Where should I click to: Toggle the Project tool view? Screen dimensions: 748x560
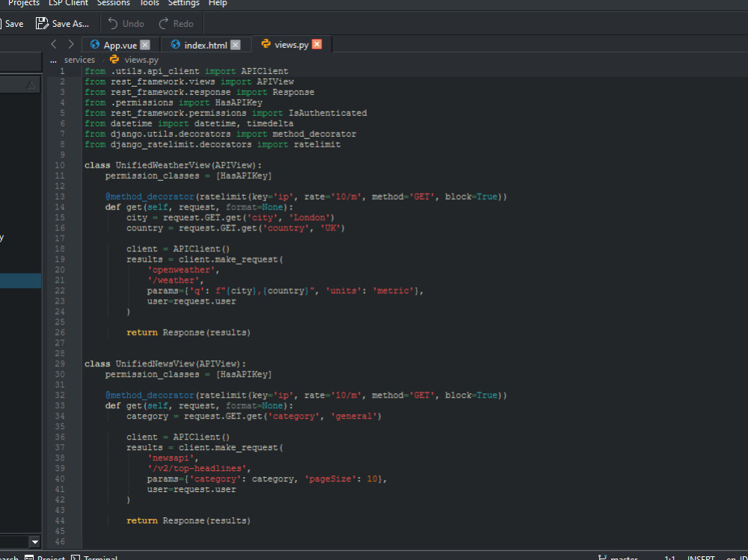tap(45, 557)
